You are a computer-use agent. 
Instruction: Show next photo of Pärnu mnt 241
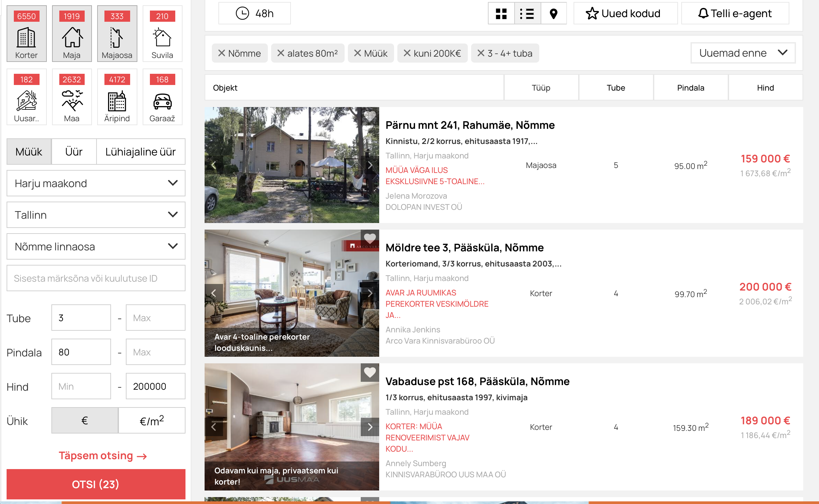[x=370, y=165]
